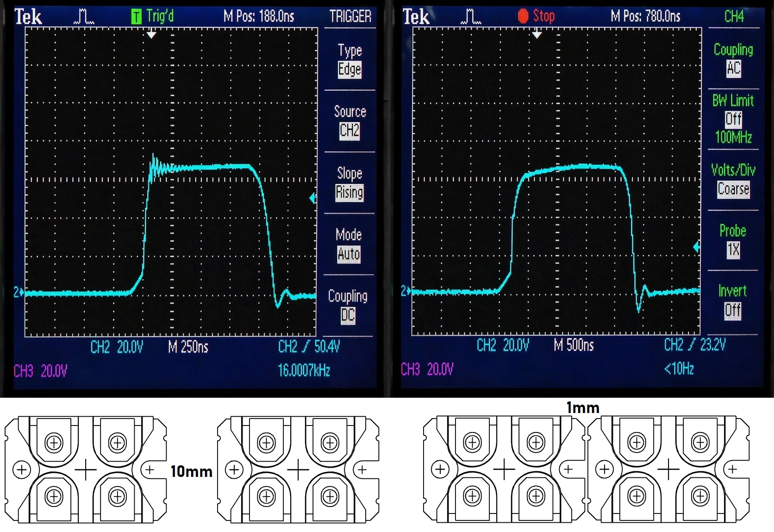Click the 16.0007kHz frequency readout
The width and height of the screenshot is (774, 532).
coord(304,370)
